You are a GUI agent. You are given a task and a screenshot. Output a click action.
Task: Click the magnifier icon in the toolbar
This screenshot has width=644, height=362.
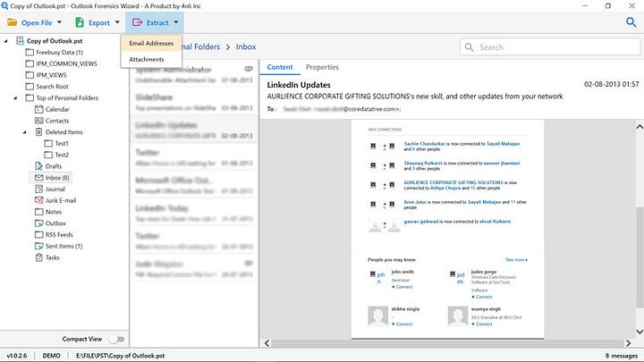click(631, 22)
